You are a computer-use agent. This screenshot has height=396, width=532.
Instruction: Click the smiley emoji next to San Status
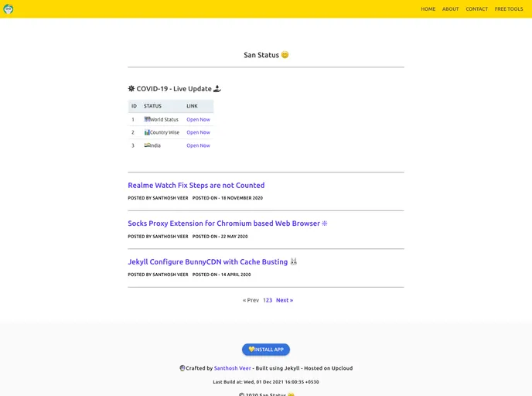pos(285,55)
